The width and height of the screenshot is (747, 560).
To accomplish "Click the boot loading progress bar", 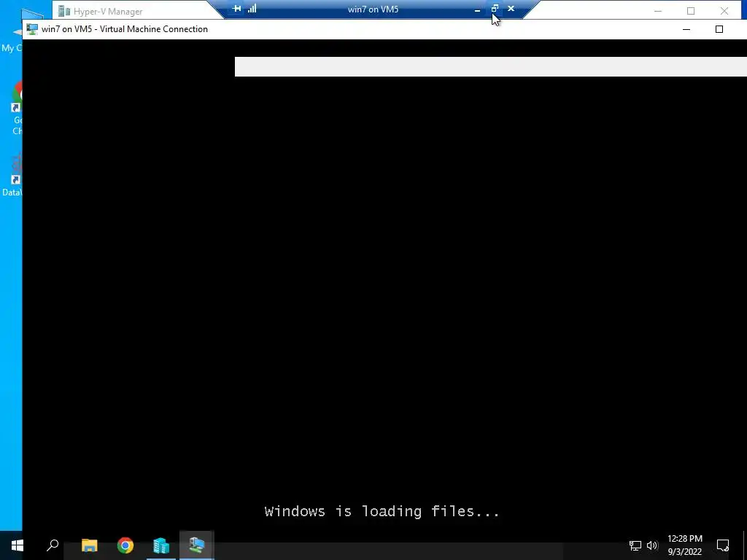I will pyautogui.click(x=491, y=66).
